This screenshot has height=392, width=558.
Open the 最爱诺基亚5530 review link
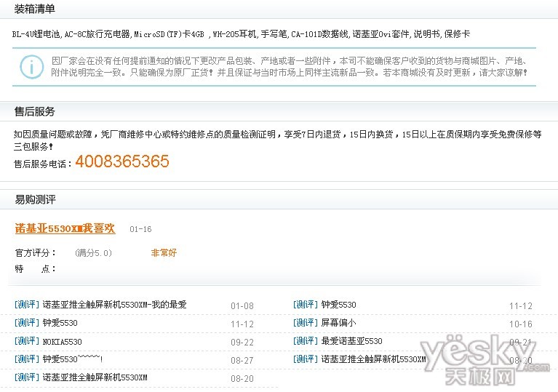click(x=351, y=341)
